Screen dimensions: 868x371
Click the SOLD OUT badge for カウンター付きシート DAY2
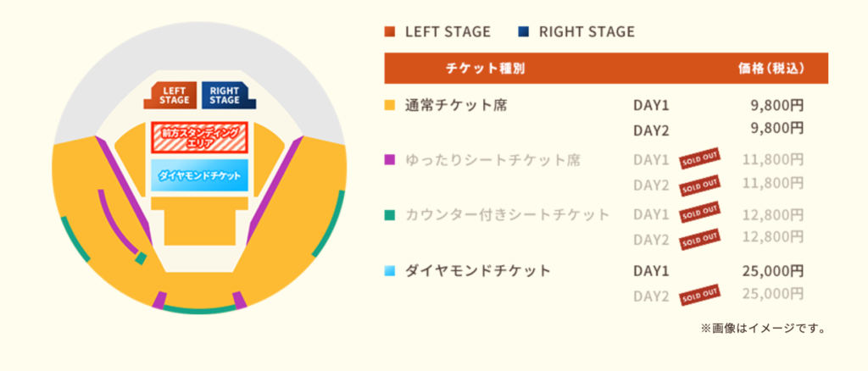coord(700,238)
